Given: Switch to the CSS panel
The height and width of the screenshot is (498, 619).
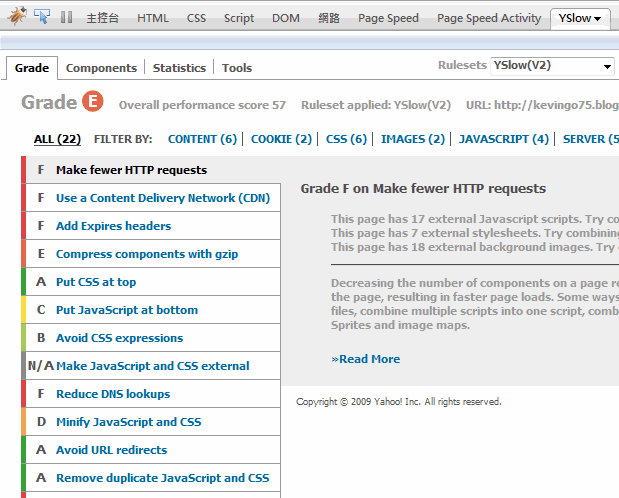Looking at the screenshot, I should tap(196, 18).
